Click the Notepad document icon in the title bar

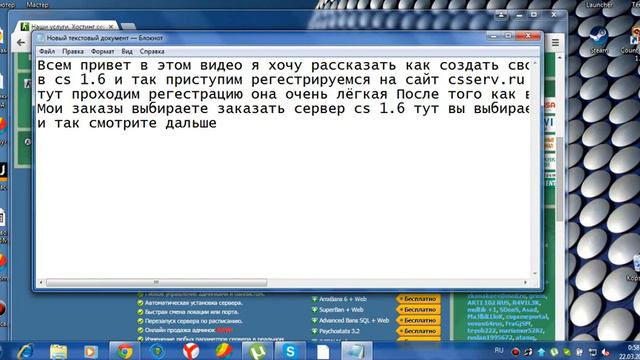(x=40, y=38)
